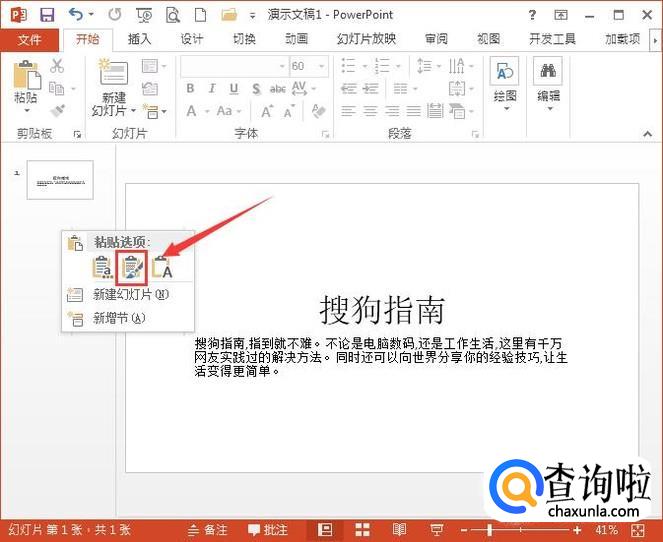Switch to Normal view in status bar
This screenshot has height=542, width=663.
(325, 529)
